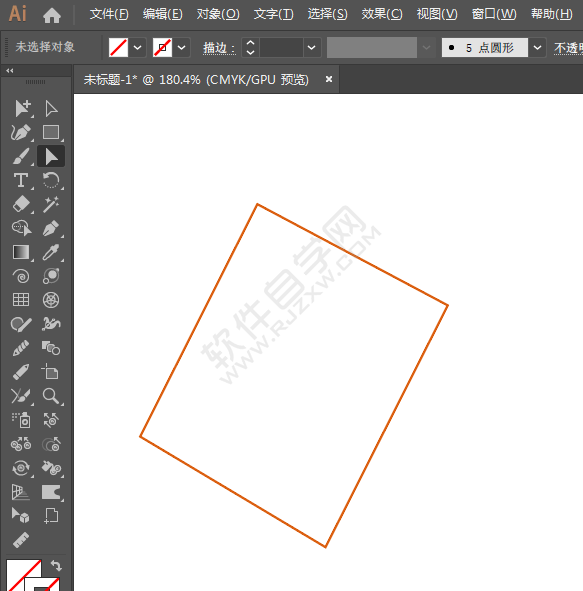
Task: Open the 文件(F) menu
Action: 109,14
